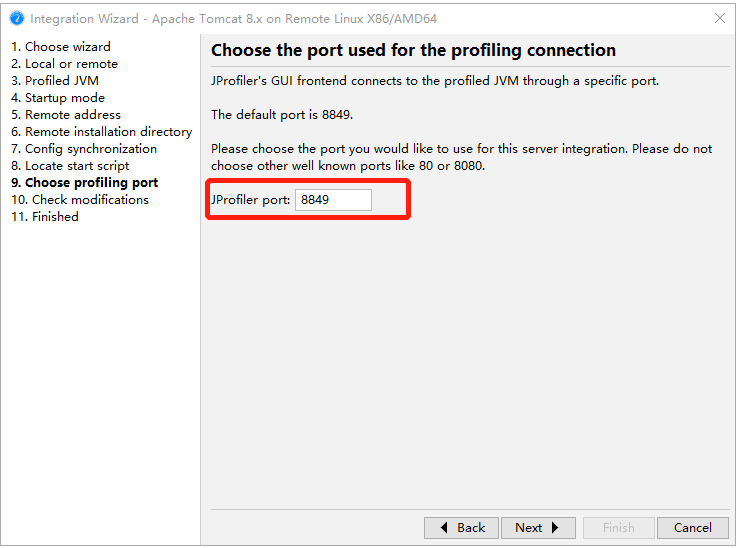The height and width of the screenshot is (548, 737).
Task: Click the page heading about profiling connection port
Action: click(413, 50)
